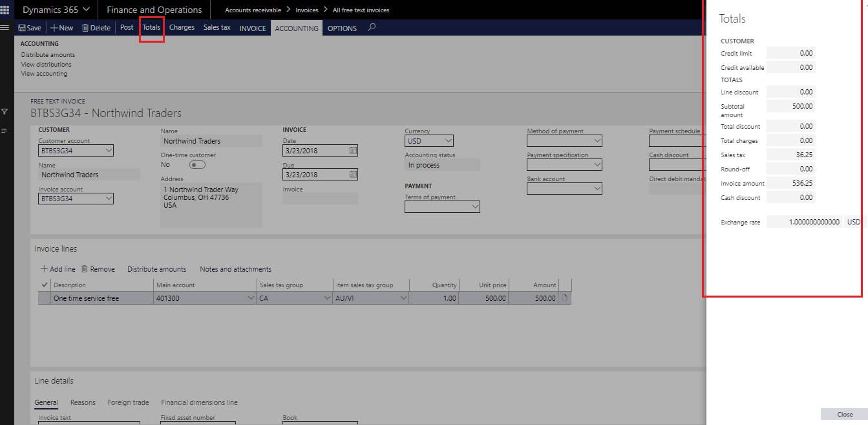Click the Quantity cell 1.00
This screenshot has height=425, width=868.
pos(435,298)
